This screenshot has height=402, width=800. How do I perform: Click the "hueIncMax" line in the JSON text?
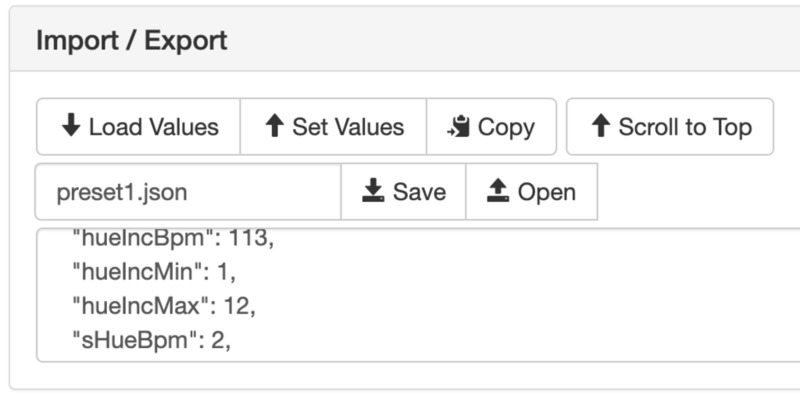coord(135,306)
